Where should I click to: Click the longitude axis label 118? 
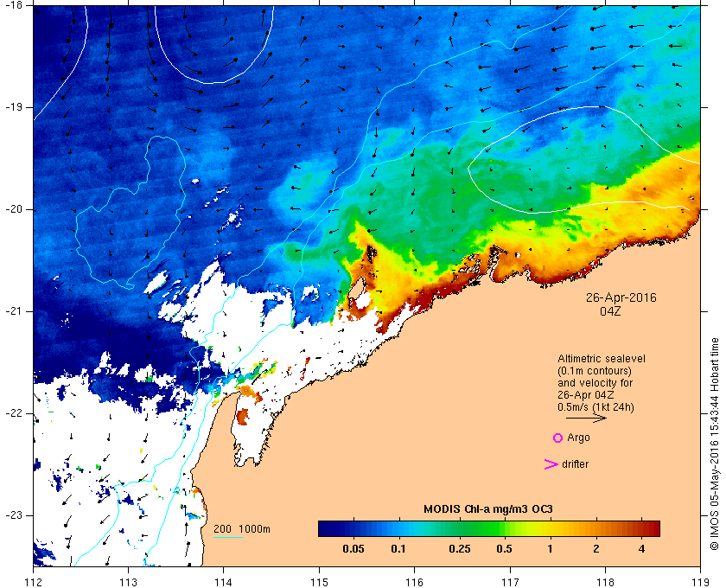pyautogui.click(x=605, y=582)
